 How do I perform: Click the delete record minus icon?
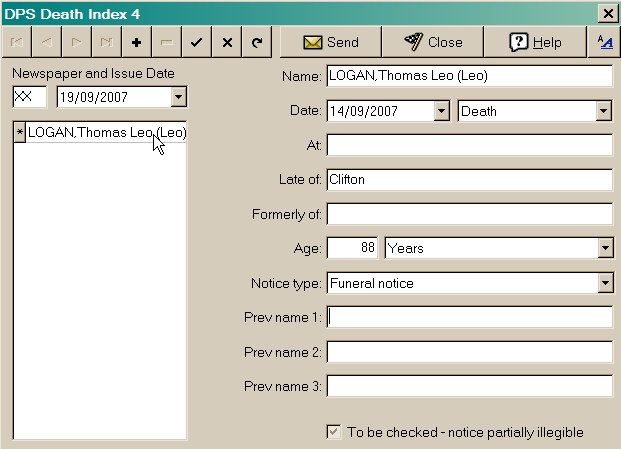pos(167,42)
